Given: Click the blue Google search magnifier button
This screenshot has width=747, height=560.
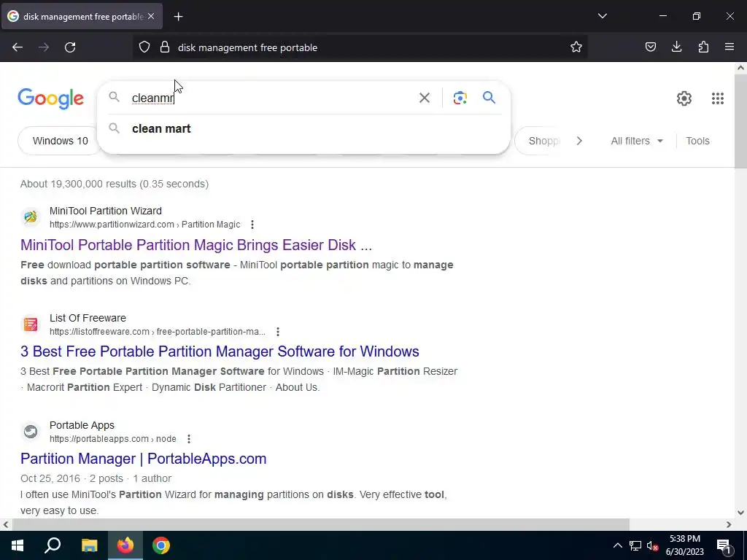Looking at the screenshot, I should [x=489, y=98].
